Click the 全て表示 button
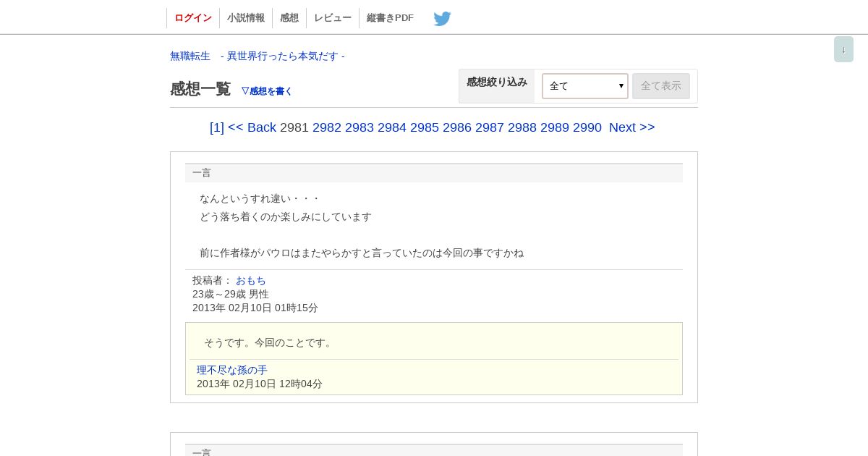 coord(661,86)
